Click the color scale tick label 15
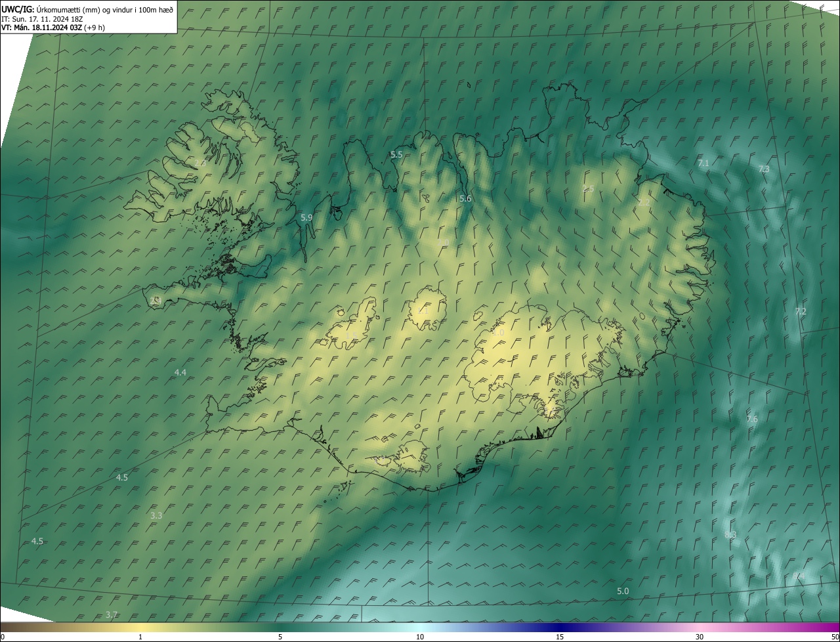840x642 pixels. click(560, 637)
